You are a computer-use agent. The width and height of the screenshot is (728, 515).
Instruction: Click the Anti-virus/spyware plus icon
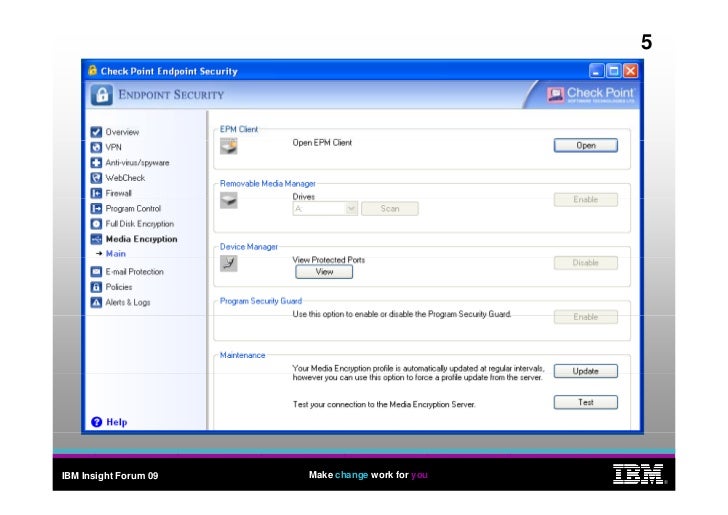(96, 163)
